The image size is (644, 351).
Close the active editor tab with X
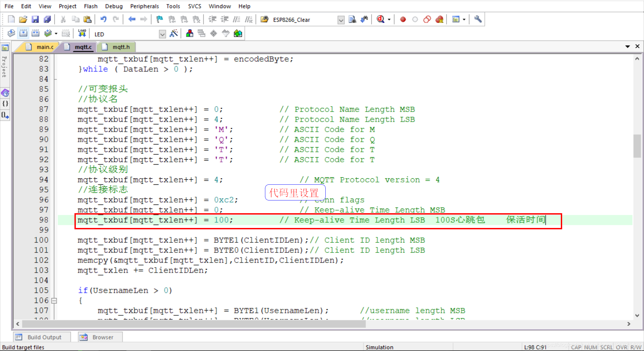(637, 46)
